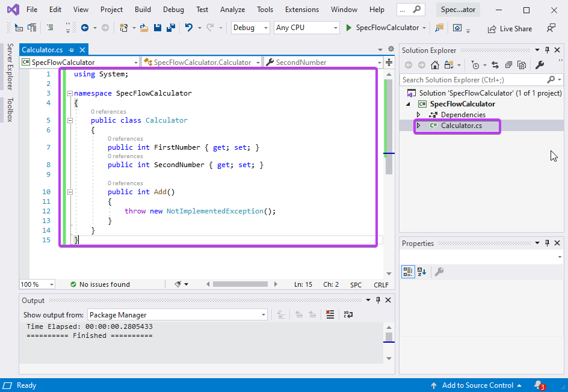Click the CRLF line ending indicator

tap(381, 285)
